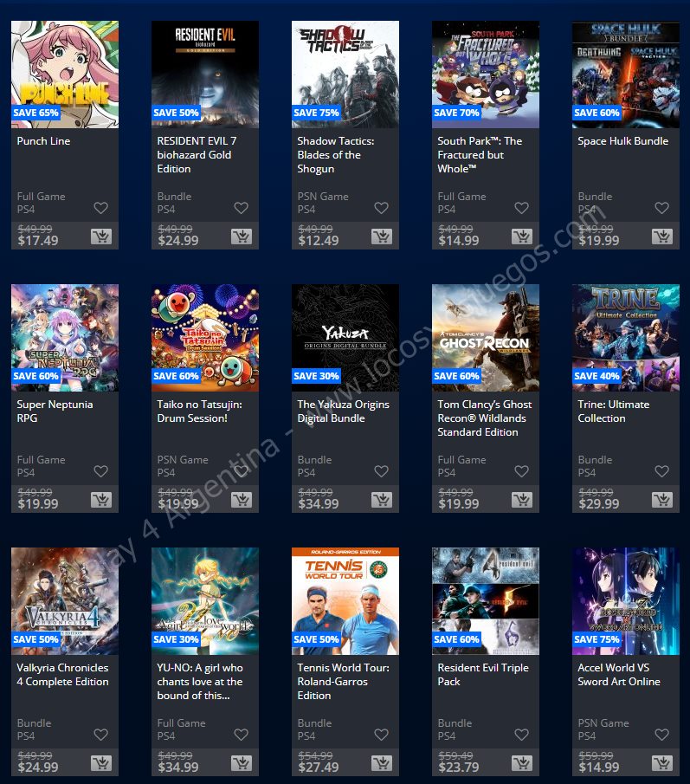Toggle wishlist heart for Super Neptunia RPG
Viewport: 690px width, 784px height.
pyautogui.click(x=101, y=471)
